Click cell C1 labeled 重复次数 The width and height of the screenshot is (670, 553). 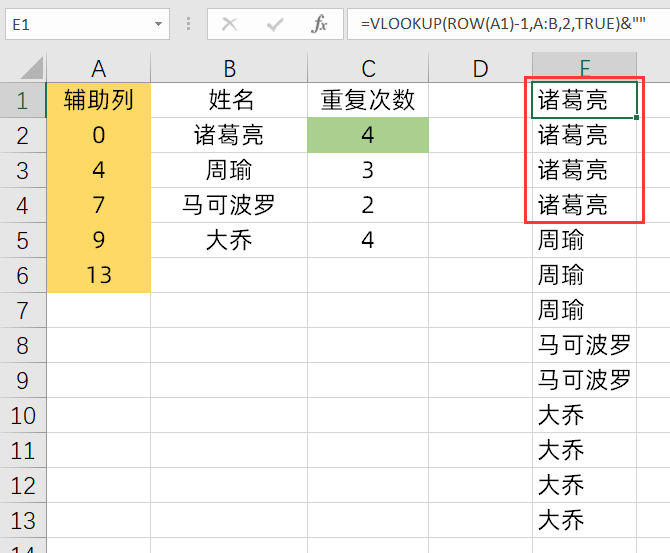(x=368, y=100)
